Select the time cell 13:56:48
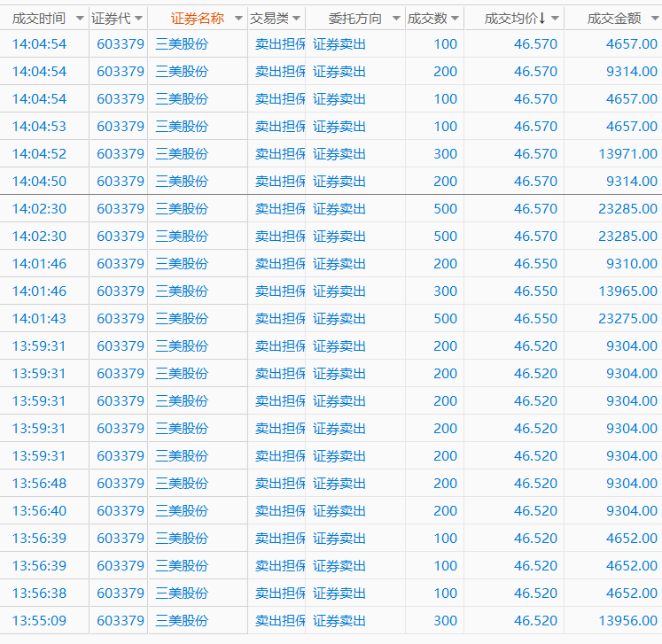This screenshot has height=644, width=662. [39, 483]
